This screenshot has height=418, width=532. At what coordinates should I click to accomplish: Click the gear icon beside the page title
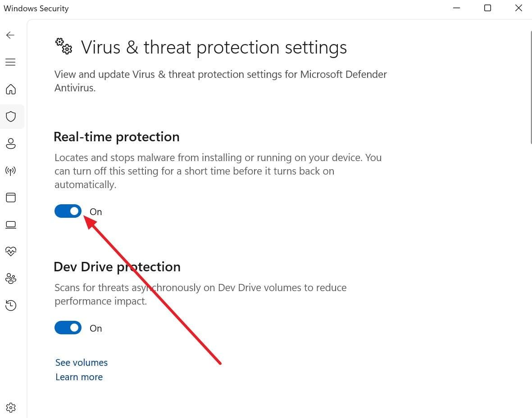pos(63,46)
